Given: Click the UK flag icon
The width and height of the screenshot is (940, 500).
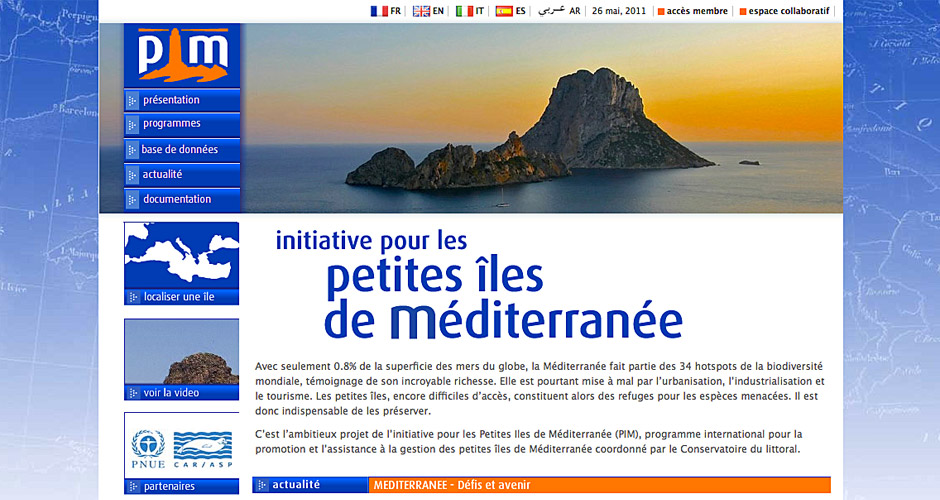Looking at the screenshot, I should coord(421,11).
